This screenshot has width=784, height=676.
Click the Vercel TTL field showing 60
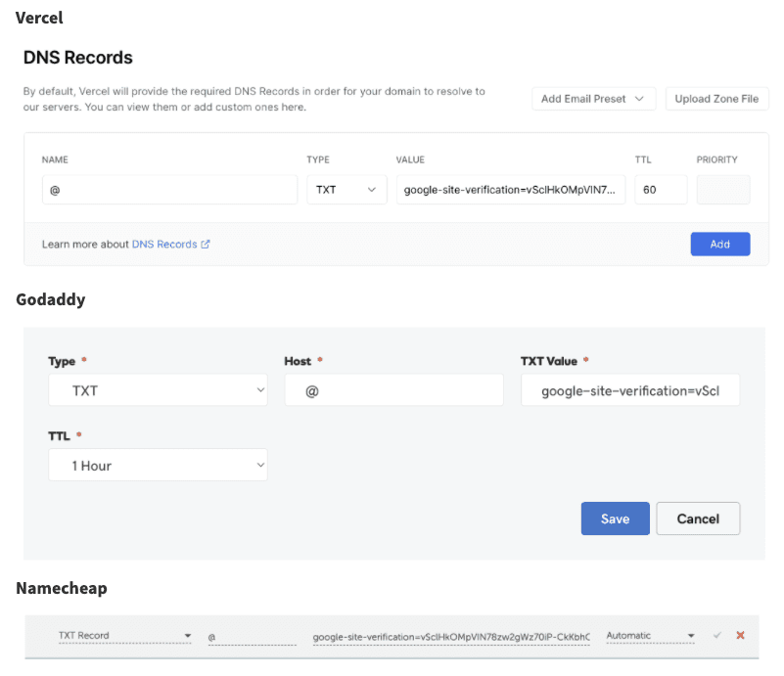660,190
